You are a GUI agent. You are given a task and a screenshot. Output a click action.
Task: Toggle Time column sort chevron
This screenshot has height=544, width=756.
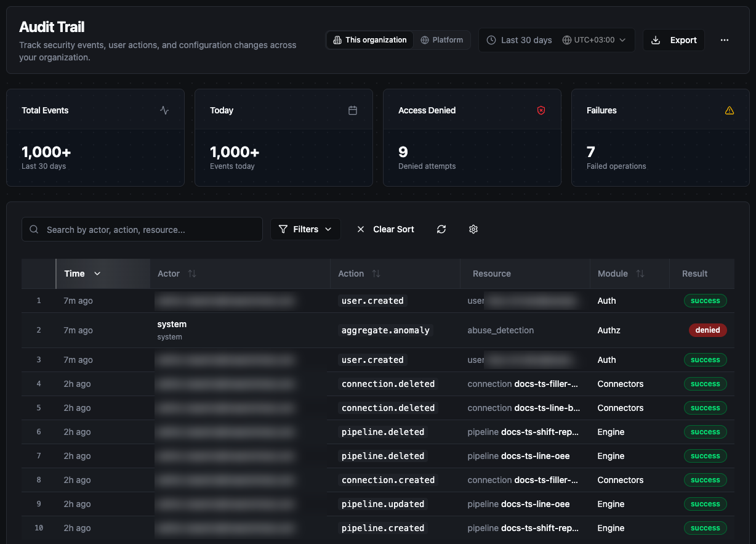click(97, 274)
